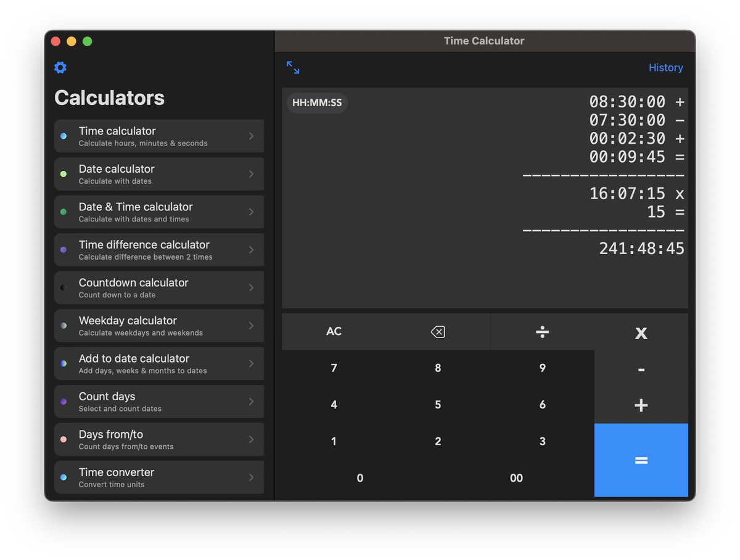The height and width of the screenshot is (560, 740).
Task: Minimize window with yellow button
Action: click(72, 41)
